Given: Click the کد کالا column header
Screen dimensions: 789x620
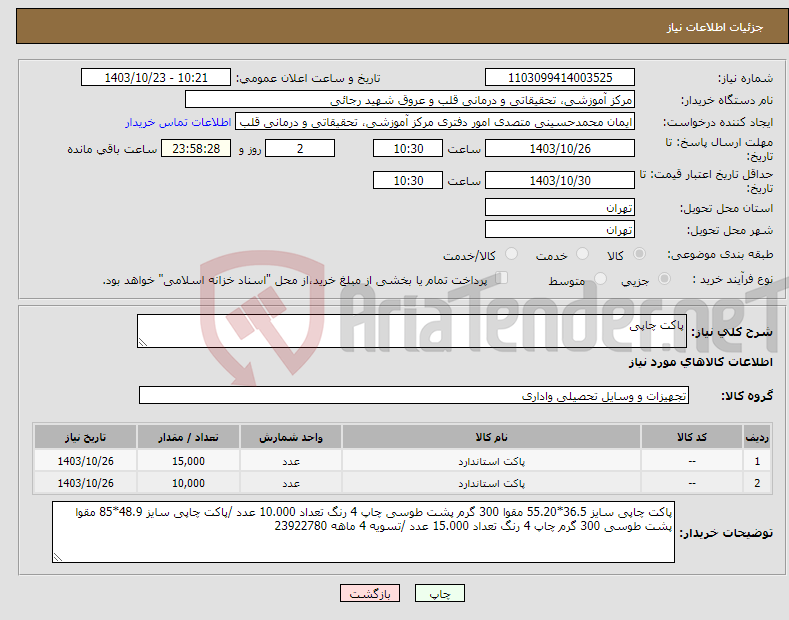Looking at the screenshot, I should [691, 437].
